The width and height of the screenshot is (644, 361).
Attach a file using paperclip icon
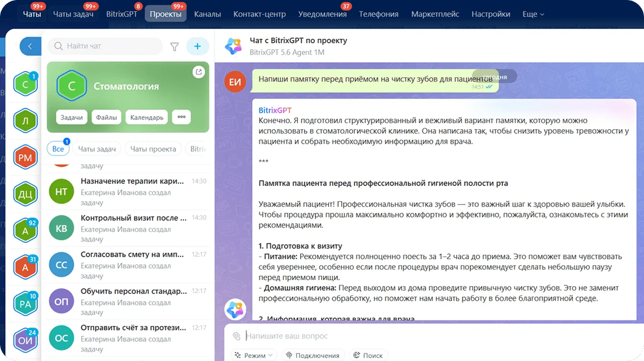point(237,336)
